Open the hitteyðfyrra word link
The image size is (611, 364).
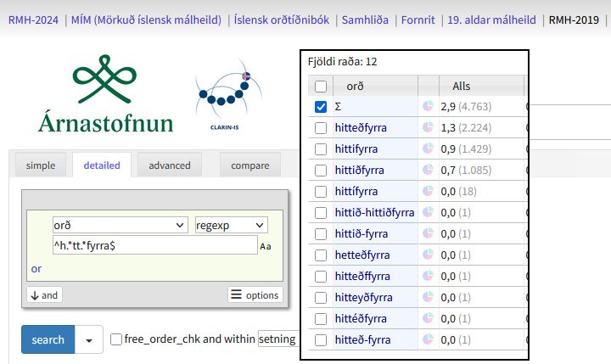coord(363,297)
